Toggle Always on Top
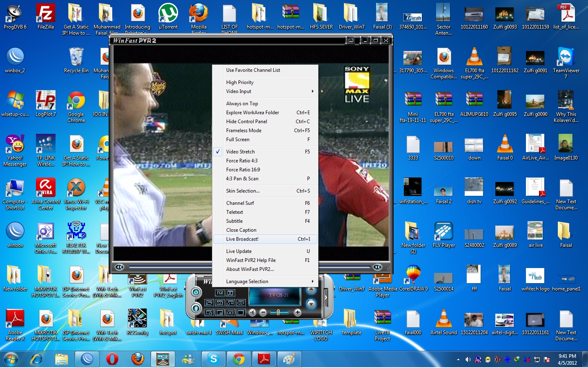Screen dimensions: 588x368 [265, 104]
